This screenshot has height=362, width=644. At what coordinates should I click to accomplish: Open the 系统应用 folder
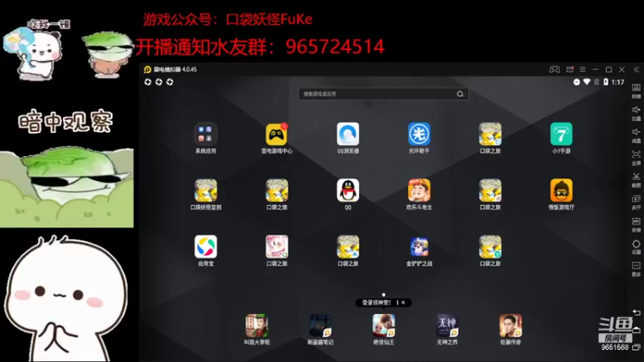tap(206, 134)
